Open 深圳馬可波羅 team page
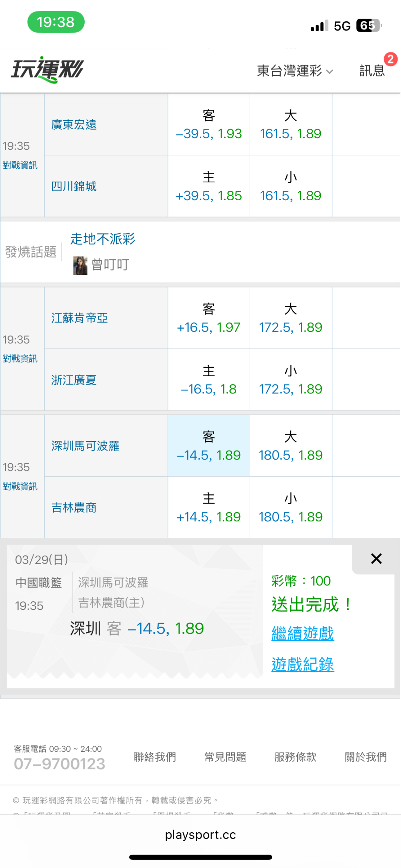Viewport: 401px width, 868px height. click(85, 446)
